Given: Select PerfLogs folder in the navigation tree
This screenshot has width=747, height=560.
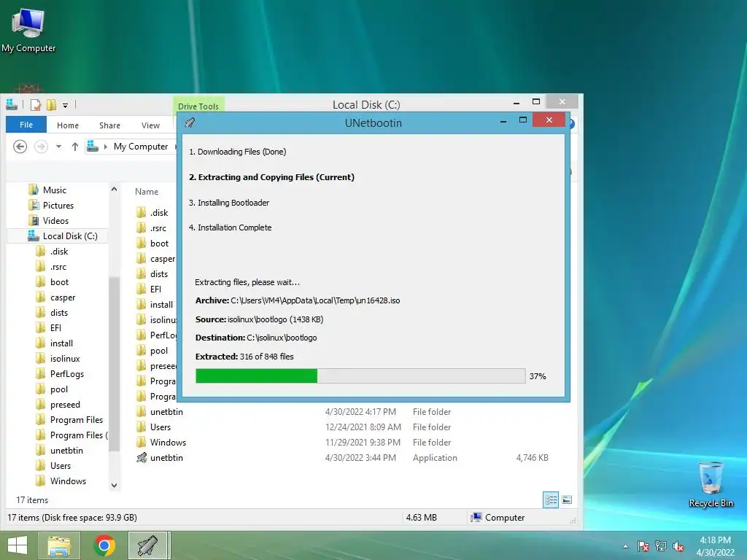Looking at the screenshot, I should point(66,374).
